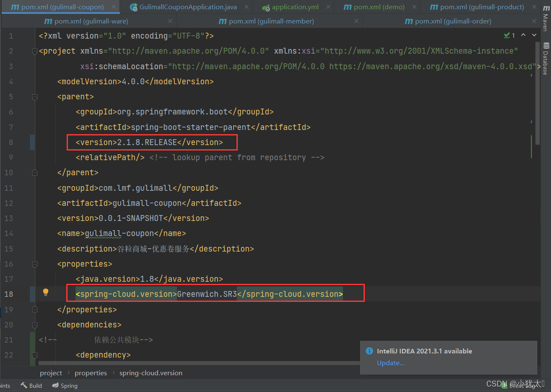Screen dimensions: 551x392
Task: Collapse the properties block on line 16
Action: (35, 264)
